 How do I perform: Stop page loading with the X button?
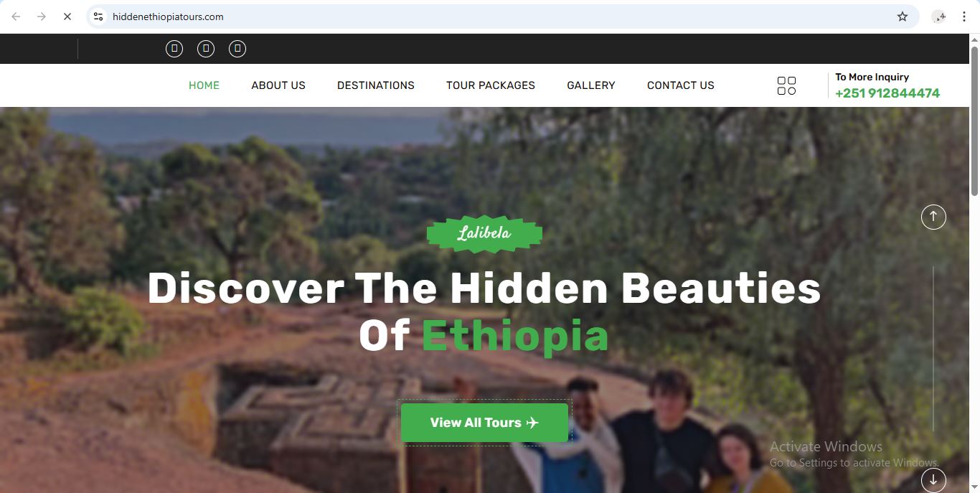(67, 17)
